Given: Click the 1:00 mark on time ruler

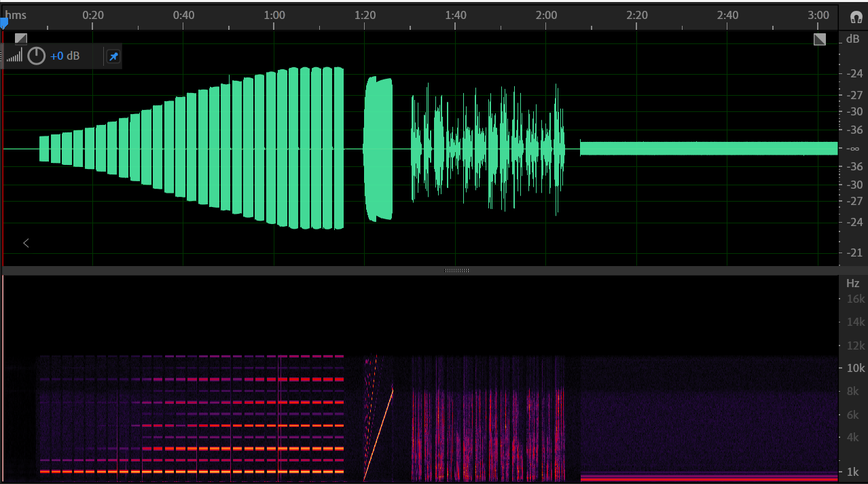Looking at the screenshot, I should point(274,15).
